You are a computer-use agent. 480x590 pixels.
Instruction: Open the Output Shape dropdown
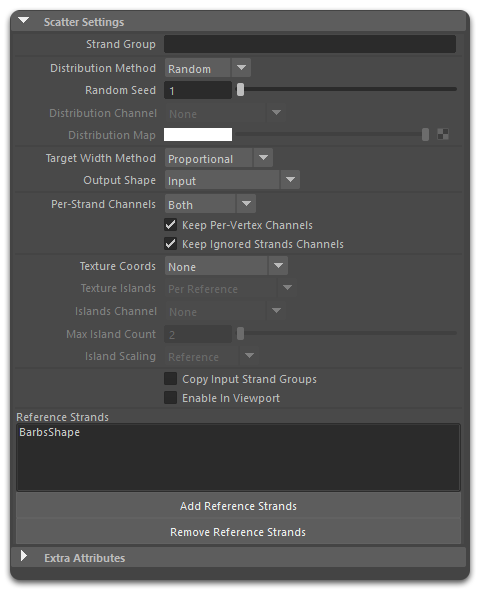tap(232, 180)
